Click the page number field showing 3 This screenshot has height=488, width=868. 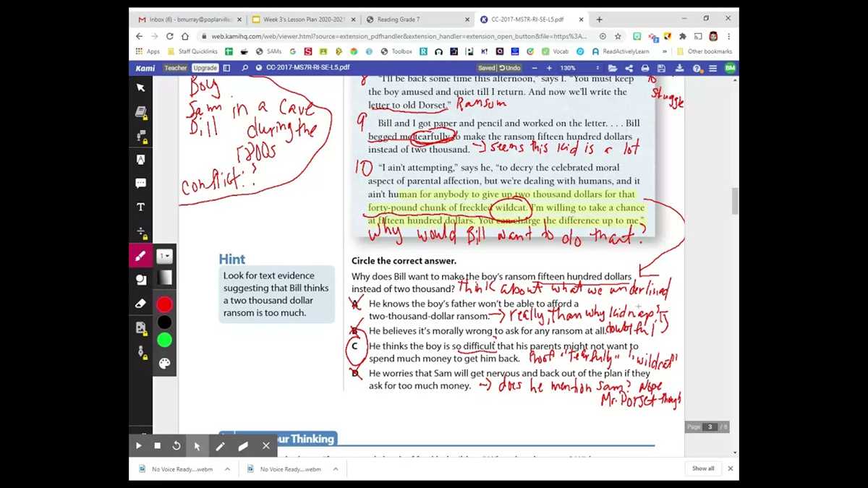[x=710, y=427]
